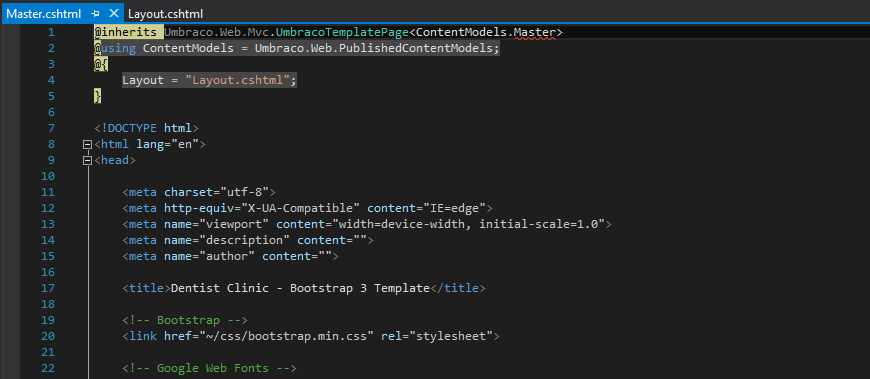Click line number 10 in gutter
The height and width of the screenshot is (379, 870).
[x=48, y=176]
